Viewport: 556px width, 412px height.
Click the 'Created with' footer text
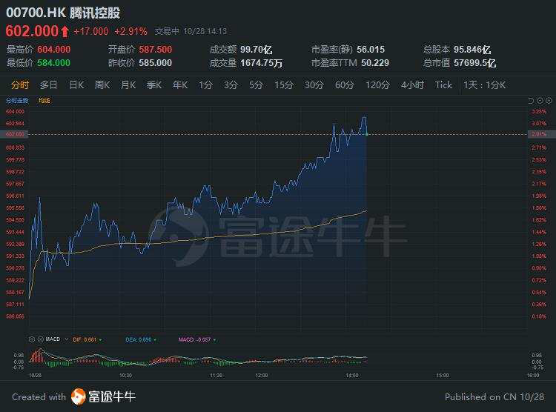[x=39, y=397]
